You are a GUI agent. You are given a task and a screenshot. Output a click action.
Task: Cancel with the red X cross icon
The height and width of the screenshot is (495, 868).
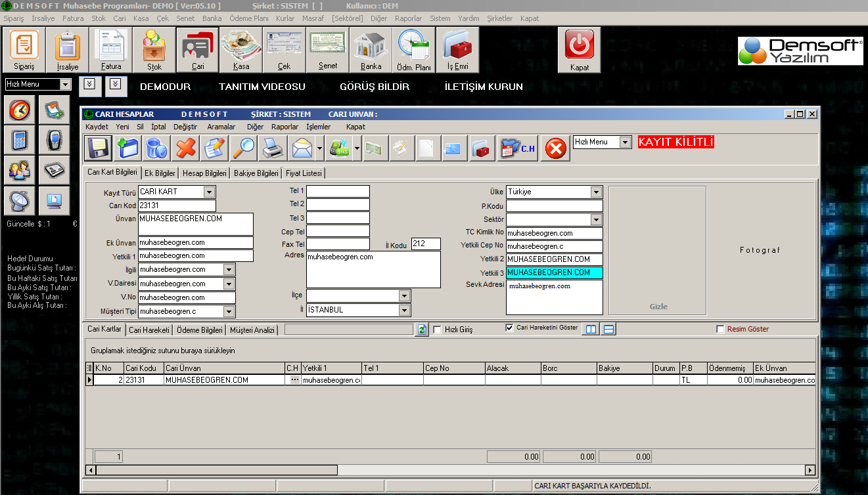click(x=185, y=148)
